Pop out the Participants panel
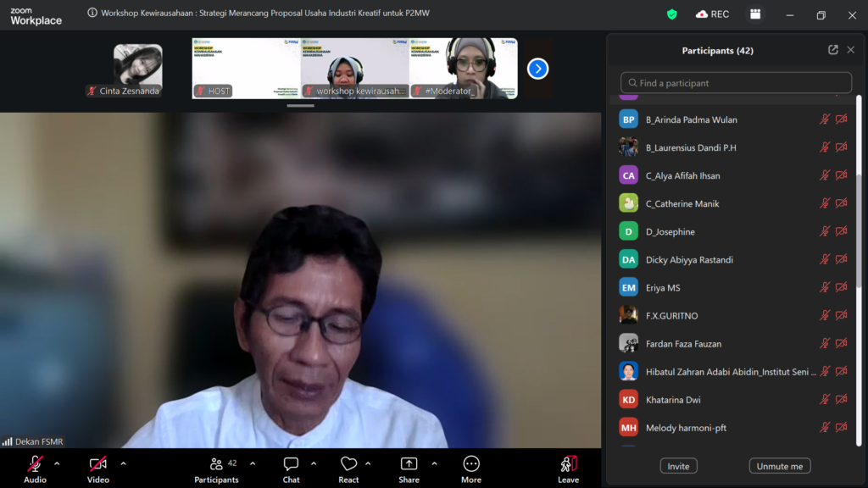Image resolution: width=868 pixels, height=488 pixels. [833, 50]
